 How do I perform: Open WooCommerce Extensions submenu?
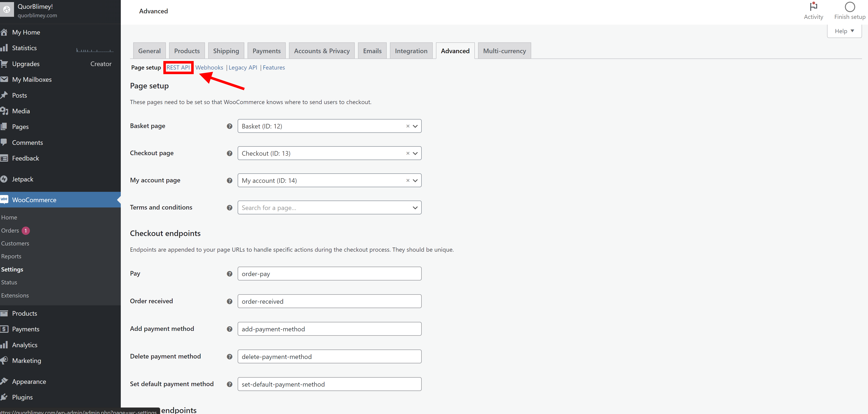click(15, 295)
